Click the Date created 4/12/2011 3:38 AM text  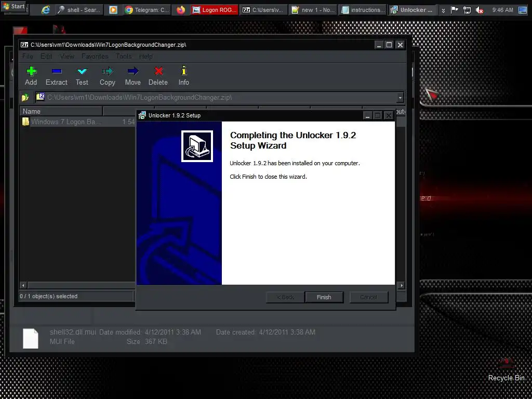[265, 332]
